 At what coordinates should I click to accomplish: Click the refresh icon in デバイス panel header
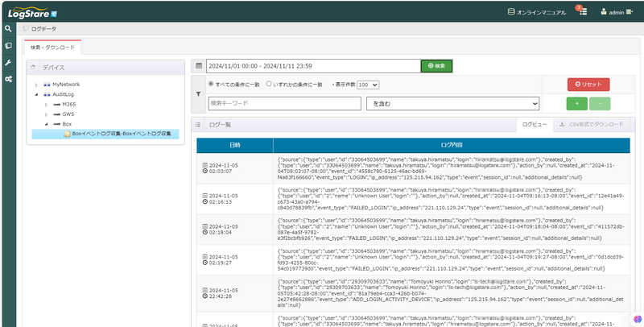34,68
